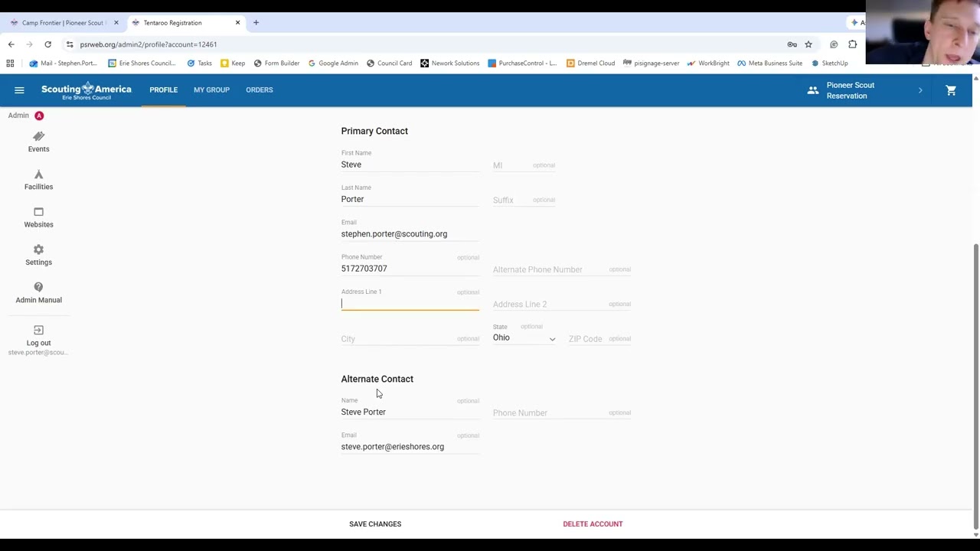Screen dimensions: 980x551
Task: Switch to the My Group tab
Action: (x=211, y=90)
